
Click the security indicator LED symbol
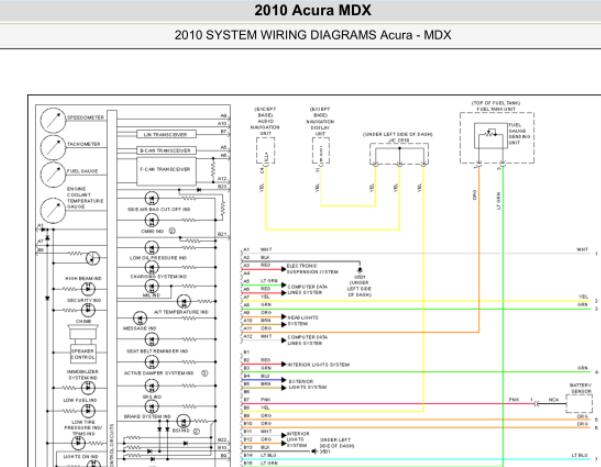point(88,310)
